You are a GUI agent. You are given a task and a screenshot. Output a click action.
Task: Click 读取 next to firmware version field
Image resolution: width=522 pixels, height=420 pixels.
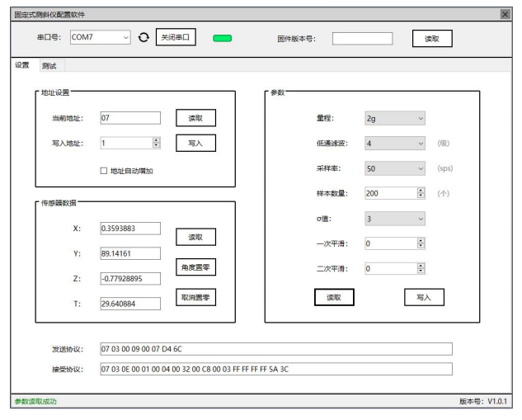pos(431,37)
